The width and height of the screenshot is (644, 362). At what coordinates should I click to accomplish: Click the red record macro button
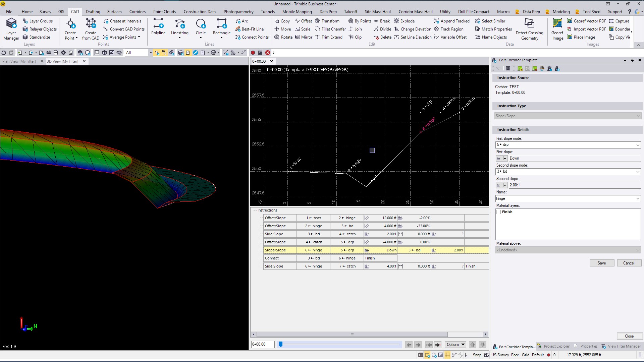pyautogui.click(x=253, y=53)
